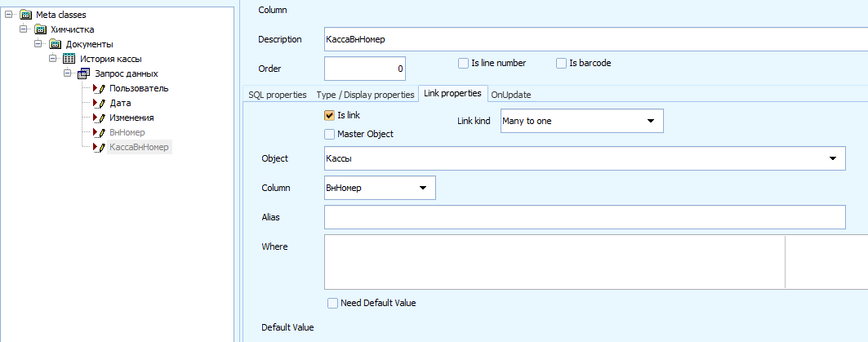Collapse the Документы tree node
The width and height of the screenshot is (868, 342).
point(38,44)
